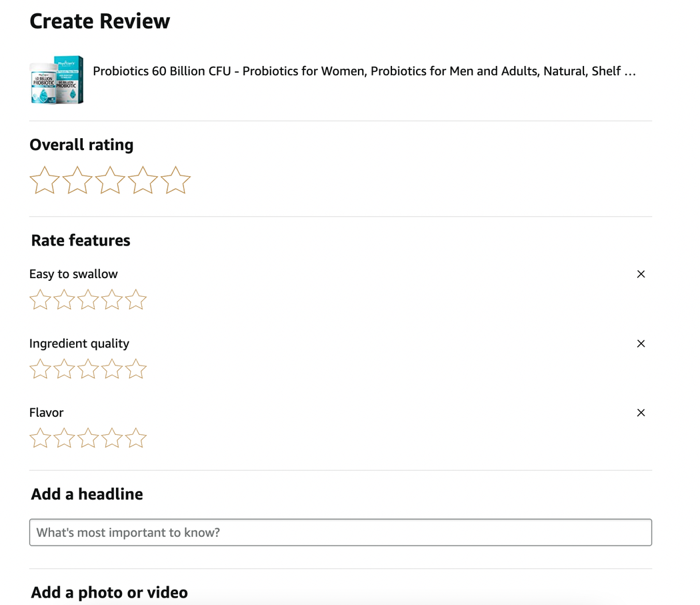The width and height of the screenshot is (700, 605).
Task: Rate Easy to swallow three stars
Action: [x=88, y=300]
